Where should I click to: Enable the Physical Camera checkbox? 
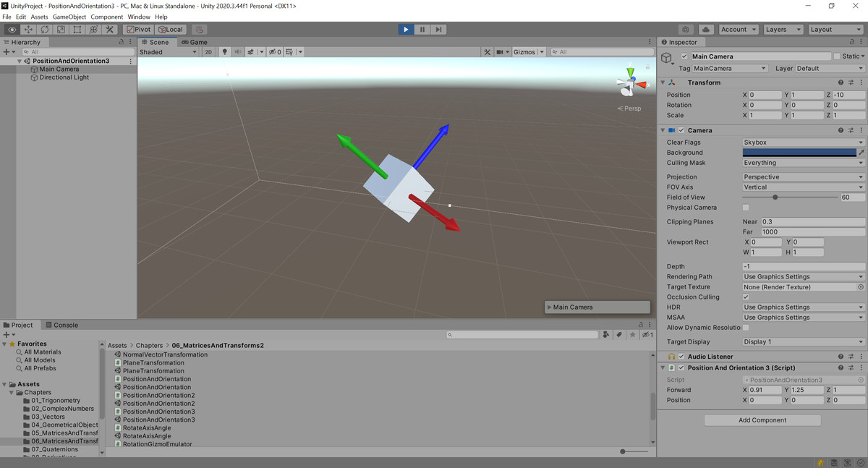[746, 208]
